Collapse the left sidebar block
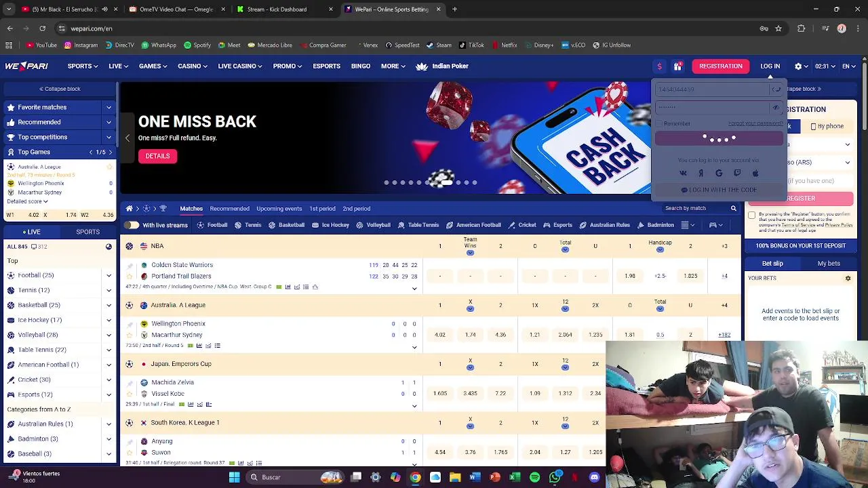This screenshot has width=868, height=488. pyautogui.click(x=60, y=89)
